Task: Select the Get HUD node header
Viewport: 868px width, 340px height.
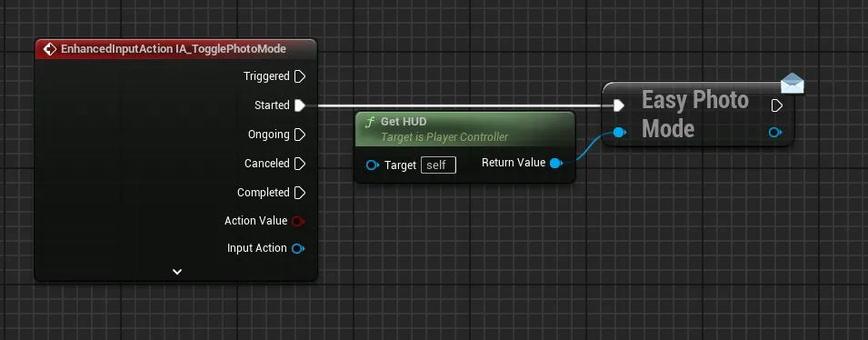Action: (465, 128)
